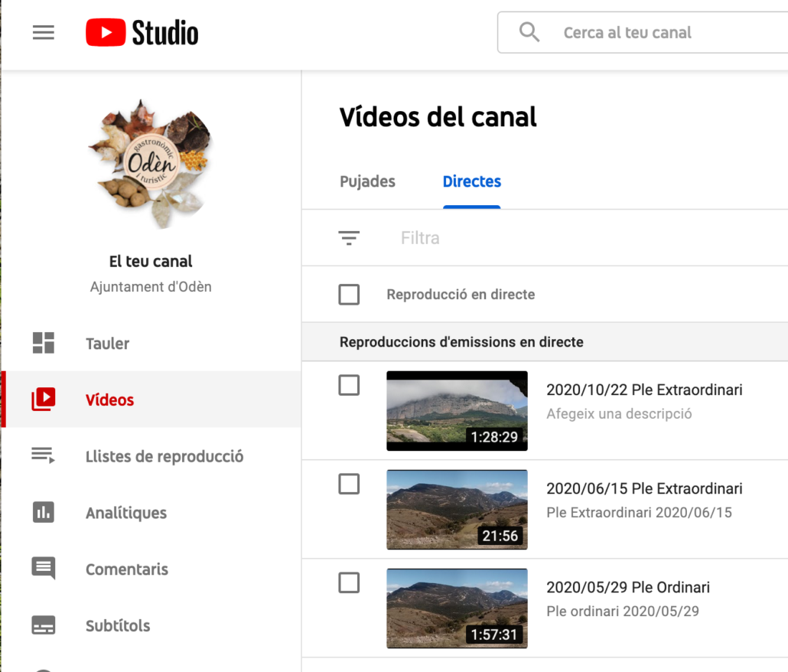788x672 pixels.
Task: Switch to the Directes tab
Action: [471, 181]
